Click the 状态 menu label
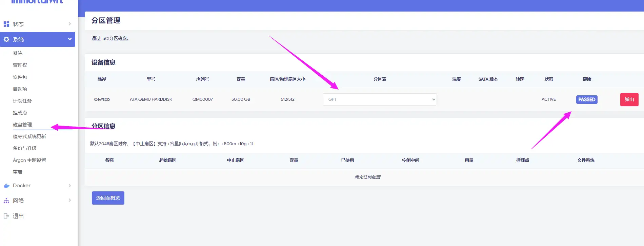Image resolution: width=644 pixels, height=246 pixels. [18, 24]
